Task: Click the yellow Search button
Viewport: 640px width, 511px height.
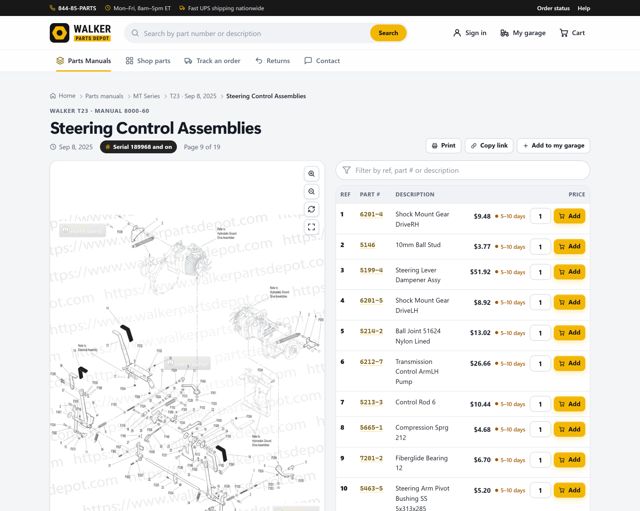Action: pyautogui.click(x=388, y=33)
